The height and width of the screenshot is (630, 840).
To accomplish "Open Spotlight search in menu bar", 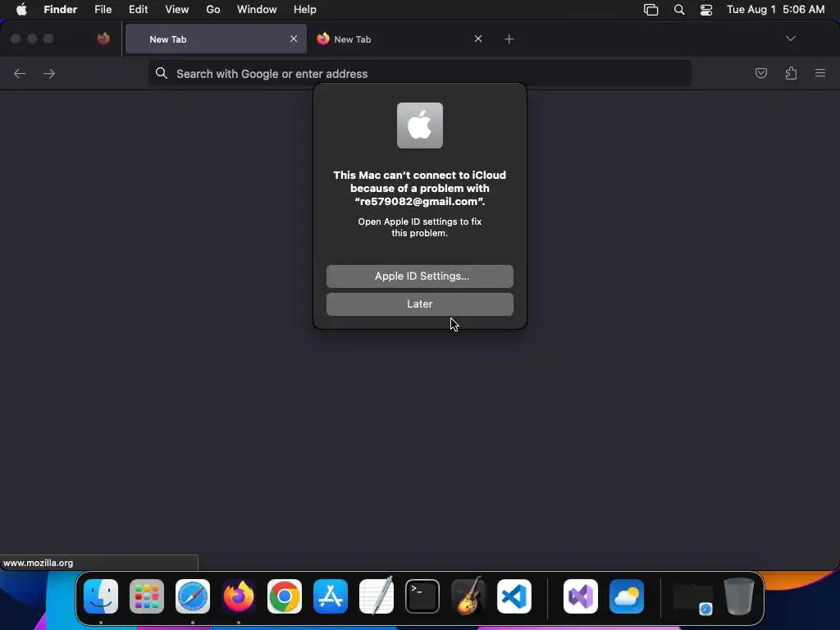I will [x=678, y=10].
